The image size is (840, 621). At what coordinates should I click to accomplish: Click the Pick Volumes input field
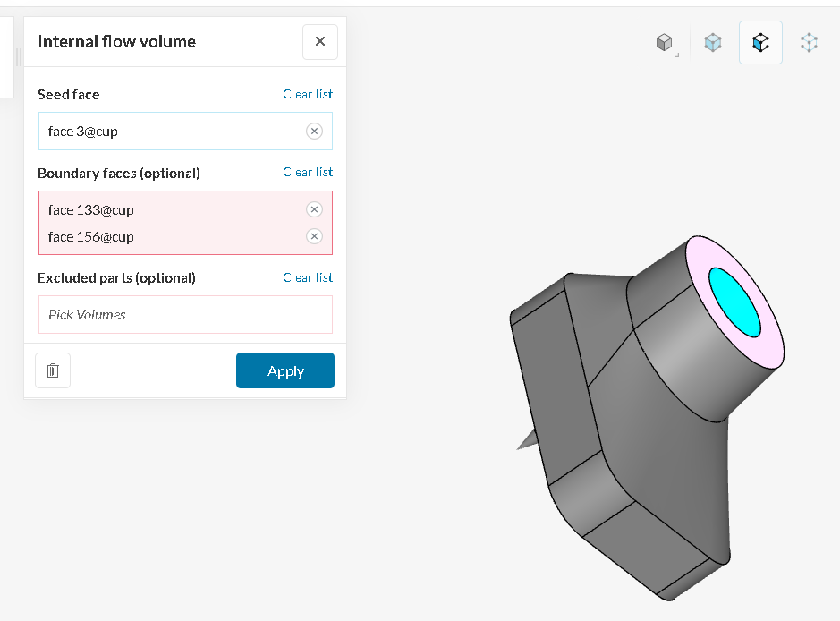point(185,314)
